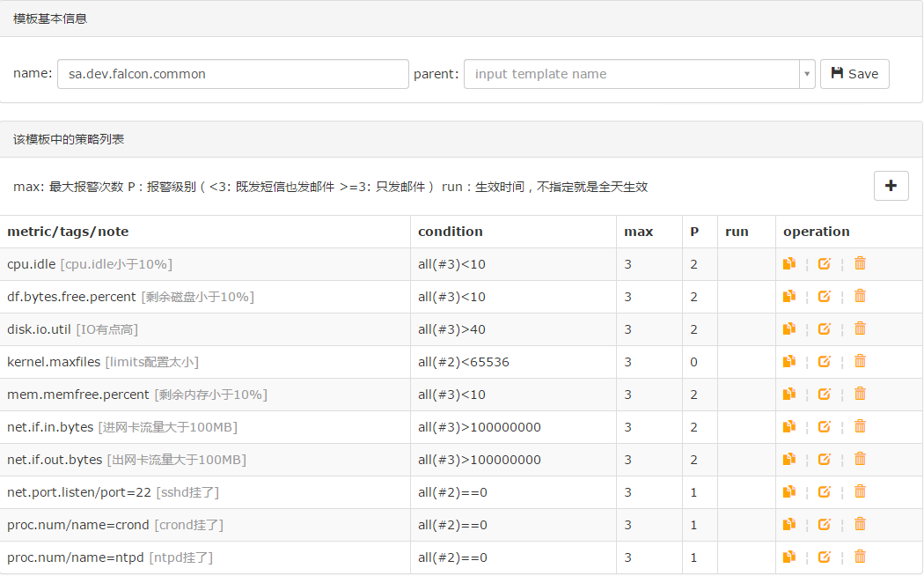Viewport: 924px width, 583px height.
Task: Edit the net.port.listen/port=22 strategy
Action: click(825, 491)
